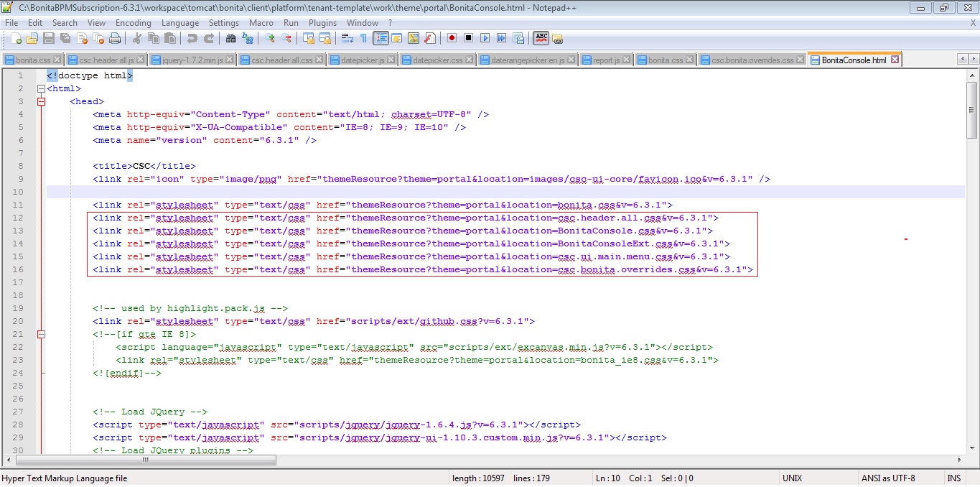Toggle word wrap in the toolbar
Image resolution: width=980 pixels, height=487 pixels.
coord(347,38)
